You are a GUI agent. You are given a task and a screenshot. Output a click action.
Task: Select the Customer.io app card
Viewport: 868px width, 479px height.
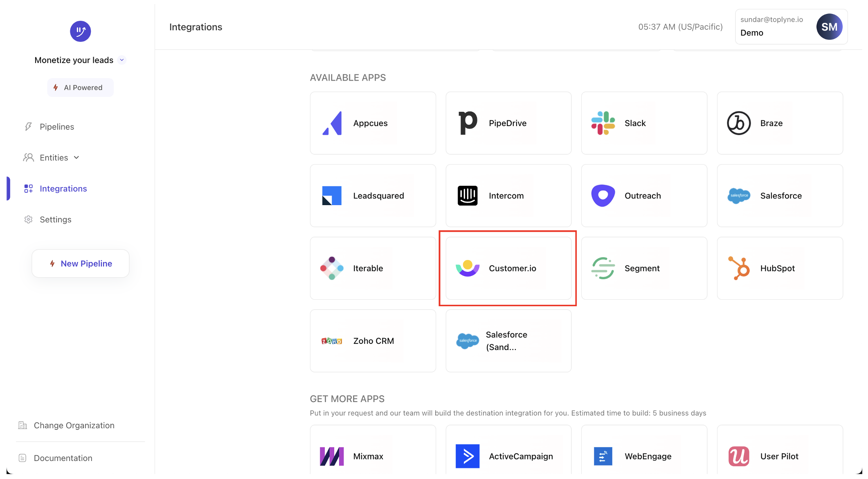point(508,268)
